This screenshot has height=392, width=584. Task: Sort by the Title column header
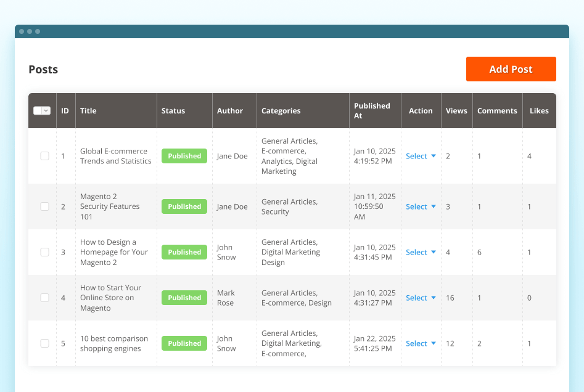[x=88, y=111]
